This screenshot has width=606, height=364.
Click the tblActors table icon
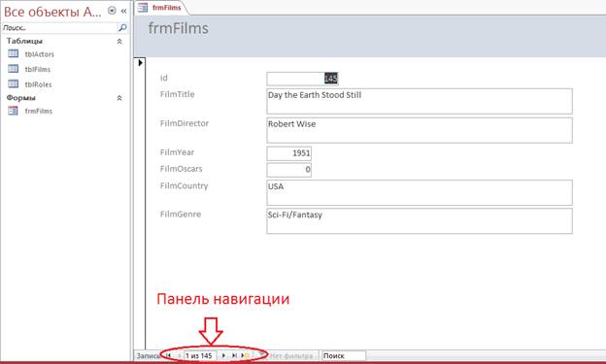point(14,53)
